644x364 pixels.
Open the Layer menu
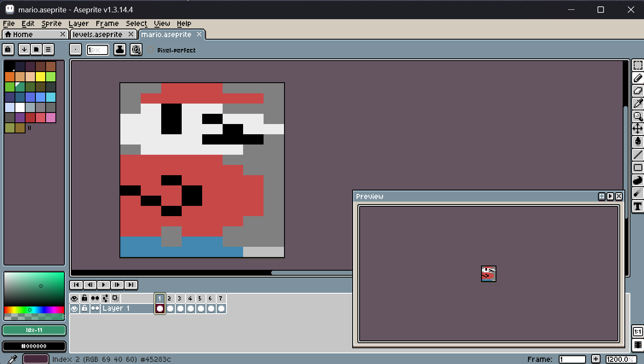tap(78, 23)
